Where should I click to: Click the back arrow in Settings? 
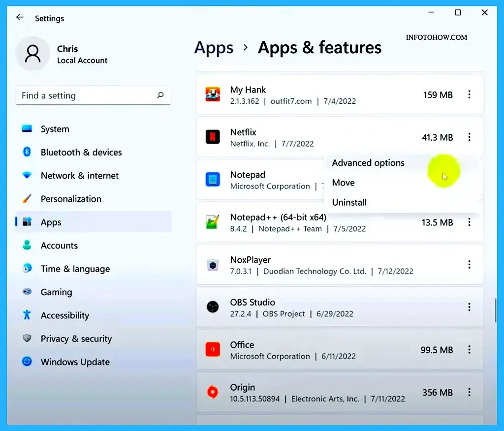pyautogui.click(x=20, y=17)
